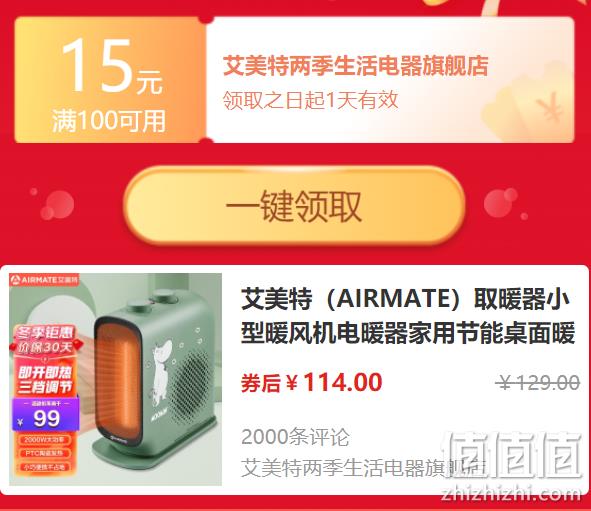Tap the PTC陶瓷发热 feature tag
Viewport: 591px width, 511px height.
pos(44,453)
